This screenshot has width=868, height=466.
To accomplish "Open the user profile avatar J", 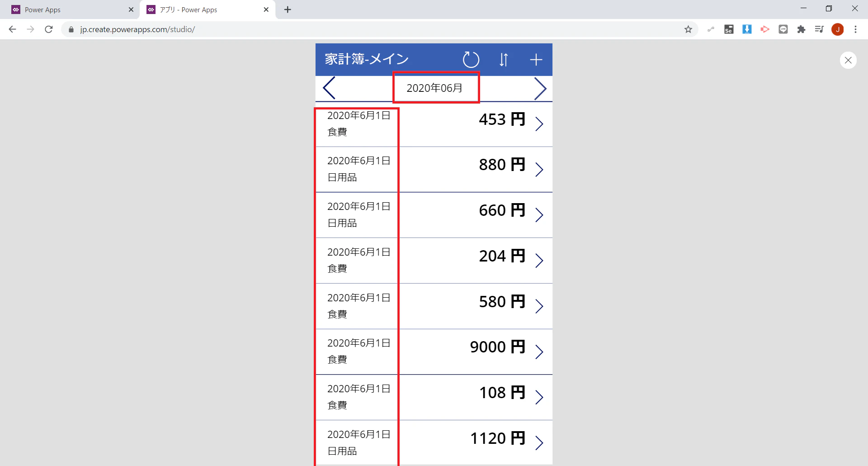I will 838,29.
